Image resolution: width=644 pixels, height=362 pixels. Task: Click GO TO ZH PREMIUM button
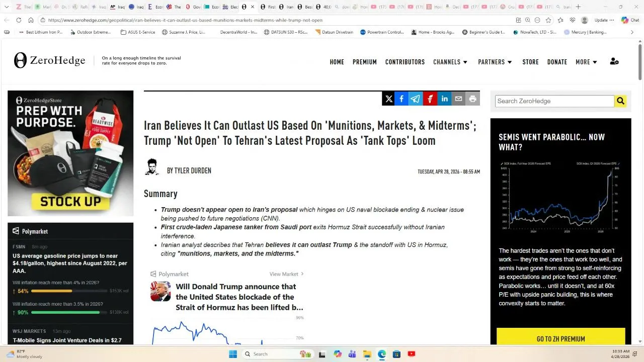point(560,337)
